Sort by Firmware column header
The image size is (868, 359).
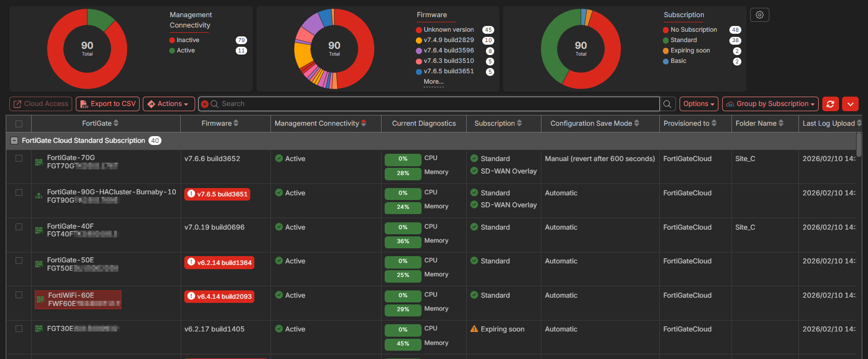(x=220, y=123)
